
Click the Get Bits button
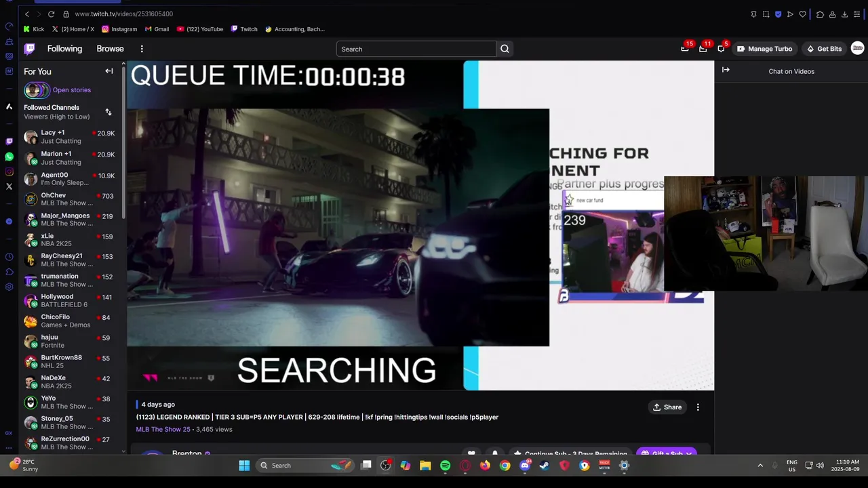tap(824, 49)
